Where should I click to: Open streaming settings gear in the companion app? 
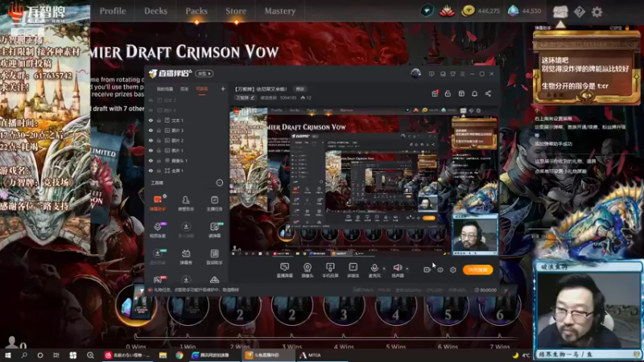[x=453, y=269]
